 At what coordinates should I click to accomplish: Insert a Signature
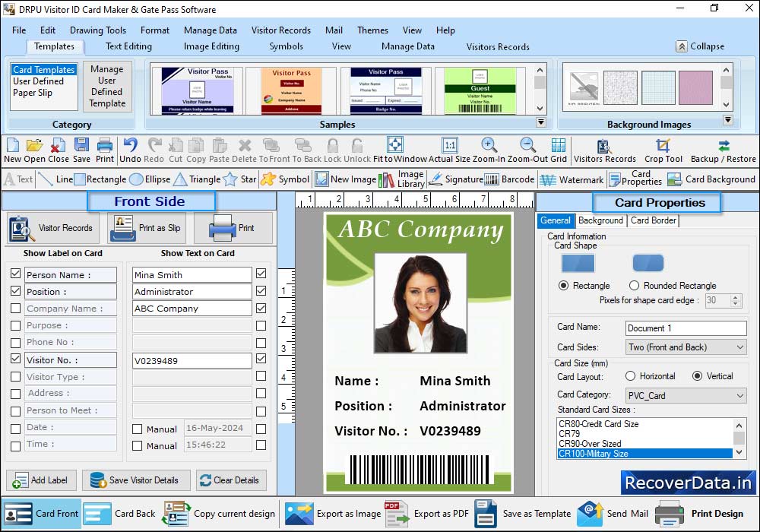pos(455,179)
